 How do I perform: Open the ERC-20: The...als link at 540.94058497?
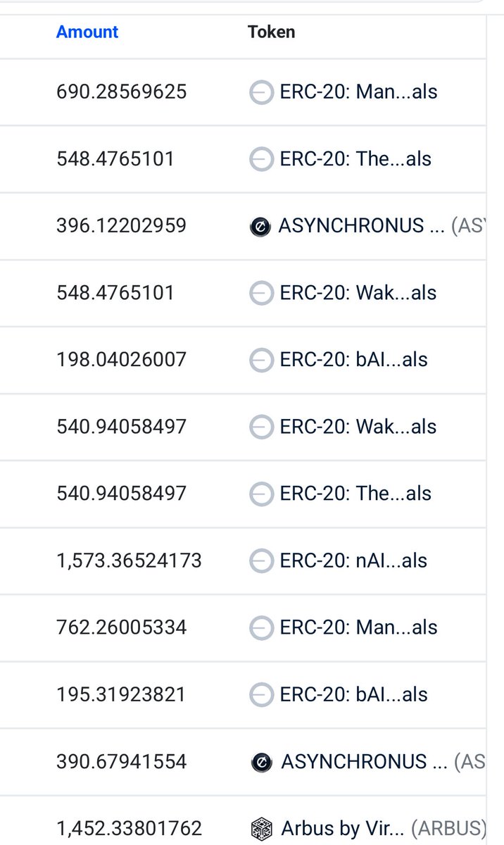[355, 494]
